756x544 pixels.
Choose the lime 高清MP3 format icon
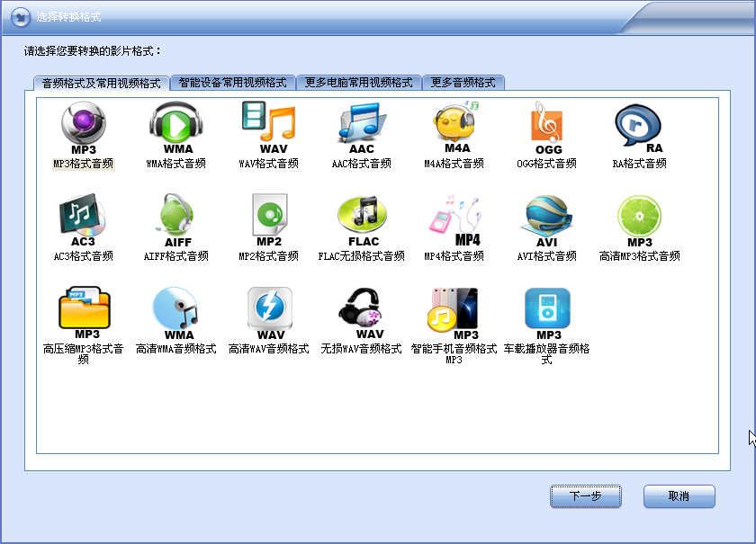point(639,218)
